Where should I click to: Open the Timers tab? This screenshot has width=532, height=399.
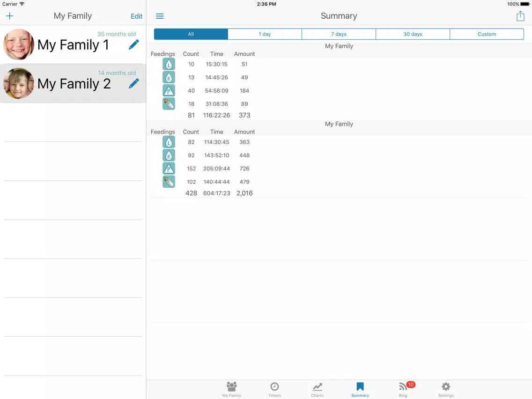coord(274,389)
